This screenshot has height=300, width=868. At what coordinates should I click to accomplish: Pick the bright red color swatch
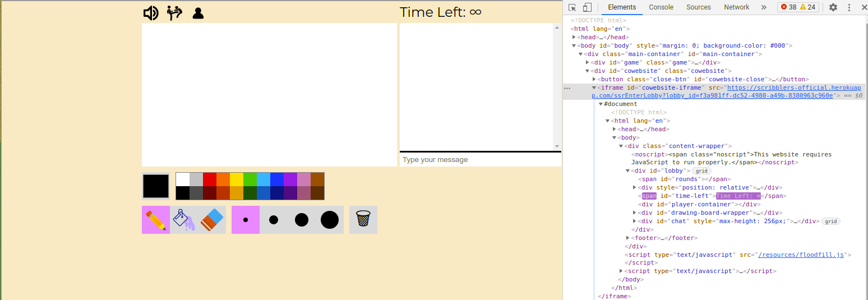pos(210,179)
